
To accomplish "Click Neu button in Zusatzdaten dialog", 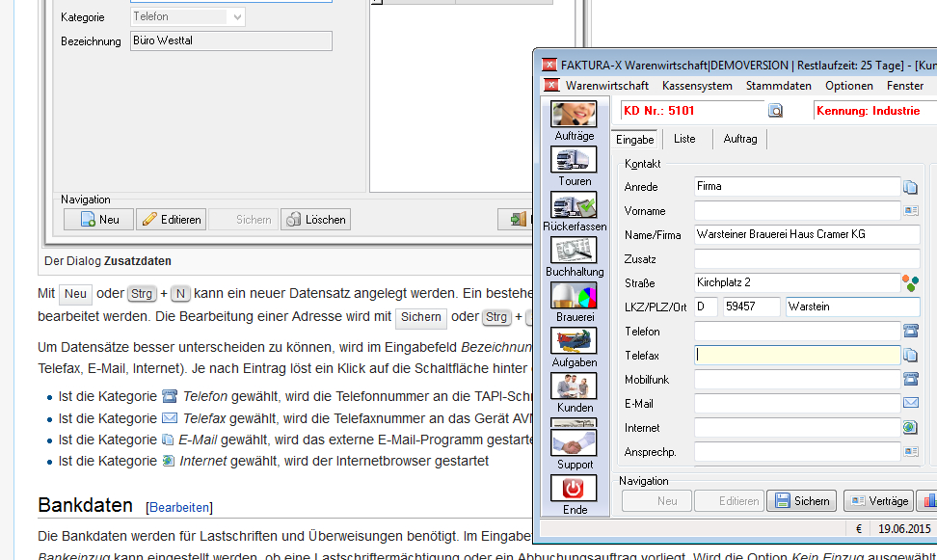I will [x=98, y=220].
